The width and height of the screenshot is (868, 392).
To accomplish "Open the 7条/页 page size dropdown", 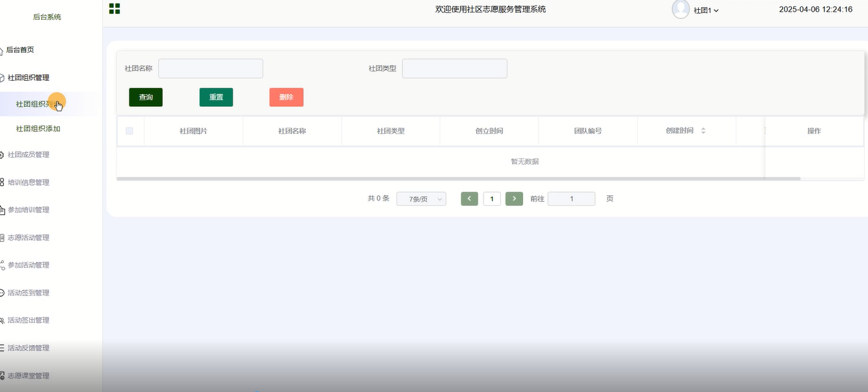I will (x=421, y=199).
